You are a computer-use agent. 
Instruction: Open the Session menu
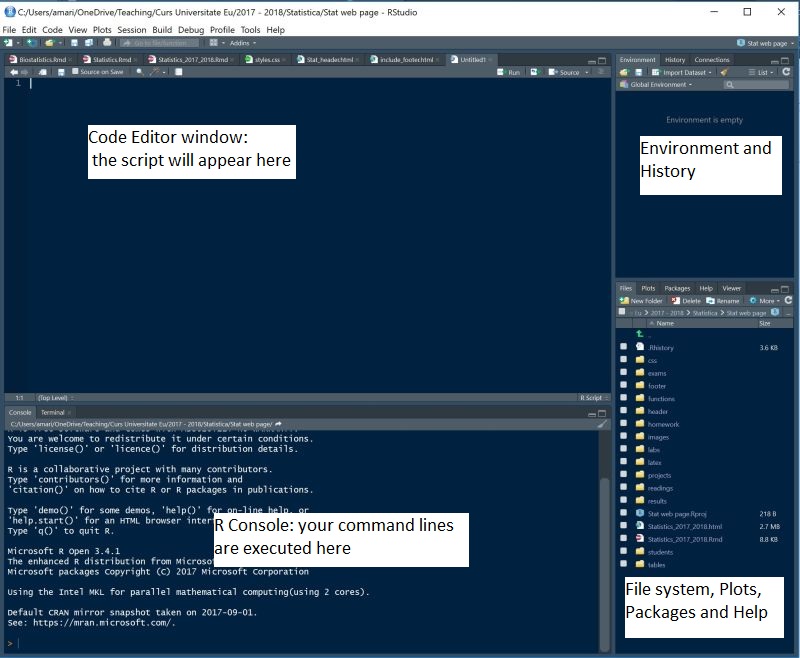pos(131,30)
